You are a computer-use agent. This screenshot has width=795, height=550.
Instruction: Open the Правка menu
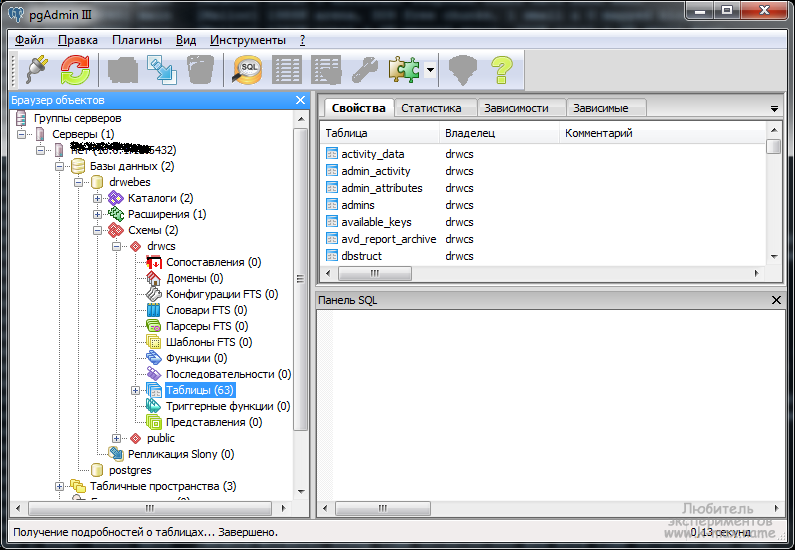78,40
